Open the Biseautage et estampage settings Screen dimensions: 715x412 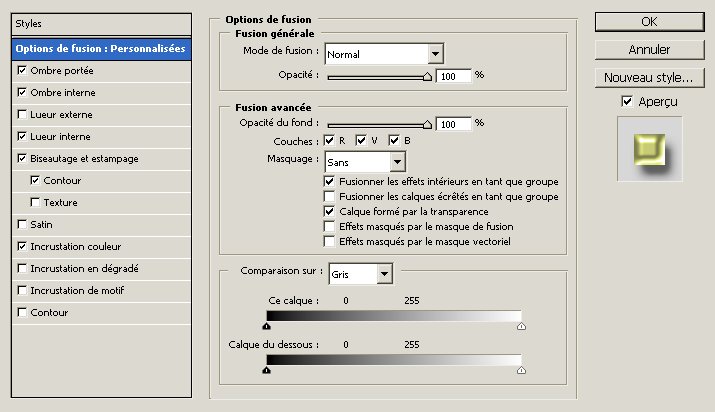point(84,159)
